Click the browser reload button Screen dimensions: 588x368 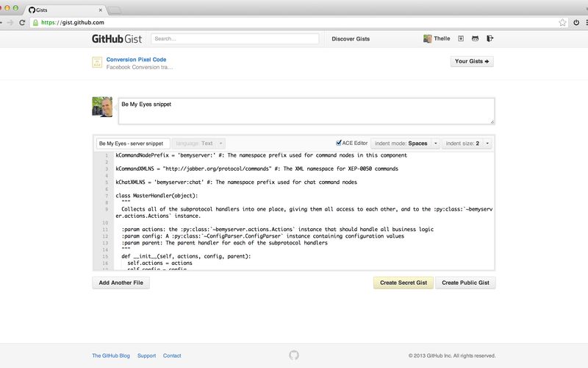[x=23, y=23]
